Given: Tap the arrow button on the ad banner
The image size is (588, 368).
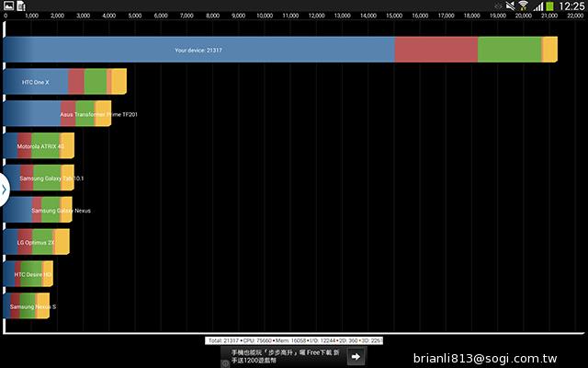Looking at the screenshot, I should tap(356, 356).
